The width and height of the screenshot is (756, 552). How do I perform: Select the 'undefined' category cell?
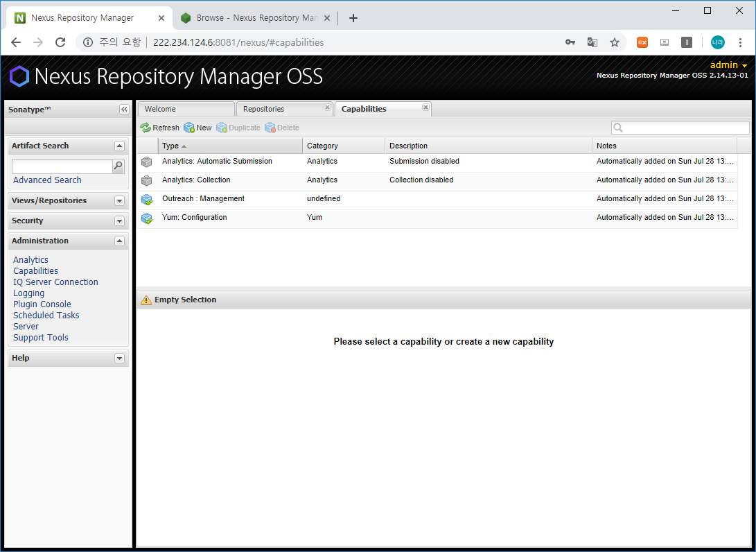click(x=344, y=199)
